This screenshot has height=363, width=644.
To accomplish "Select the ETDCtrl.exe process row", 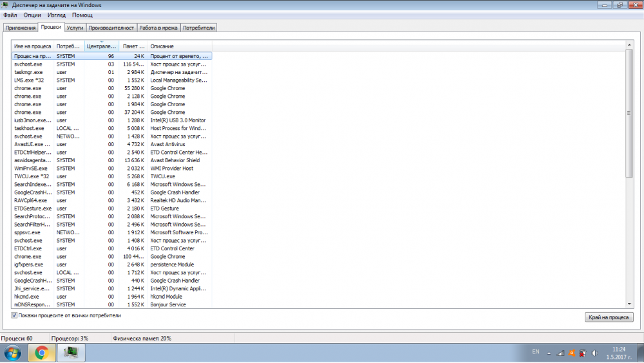I will [111, 248].
